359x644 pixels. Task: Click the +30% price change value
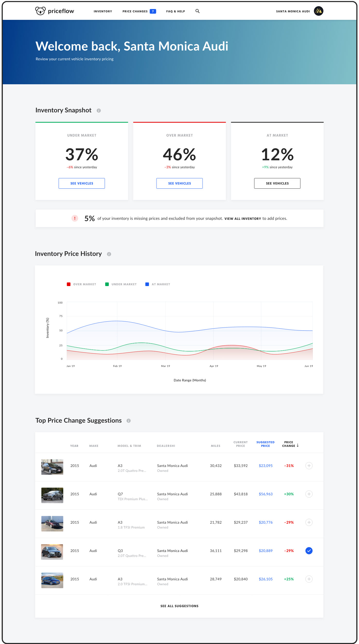289,494
